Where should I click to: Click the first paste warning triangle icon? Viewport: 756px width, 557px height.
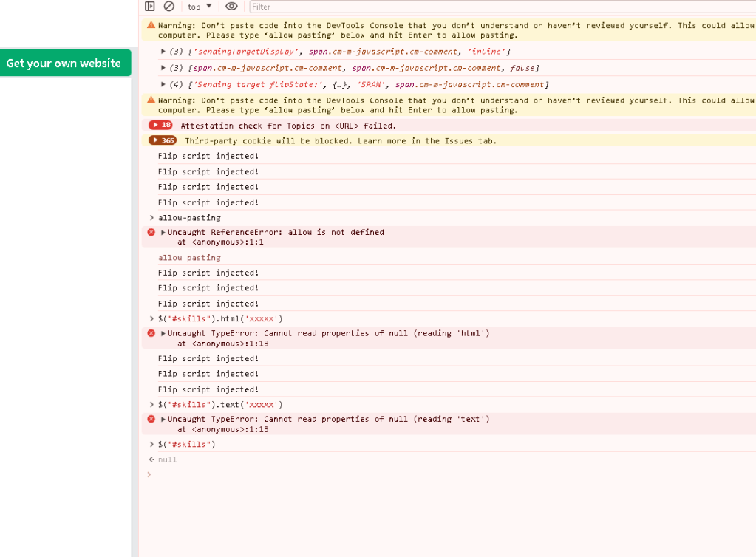151,25
